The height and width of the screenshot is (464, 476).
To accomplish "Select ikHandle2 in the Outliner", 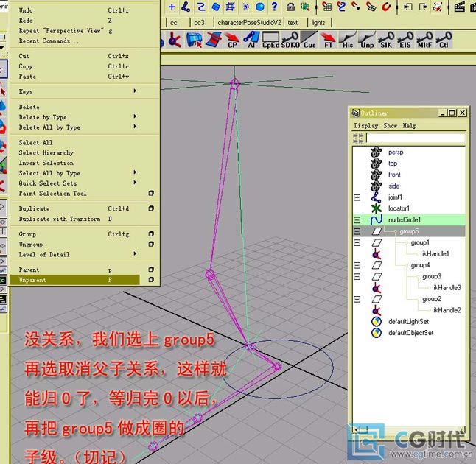I will click(447, 310).
